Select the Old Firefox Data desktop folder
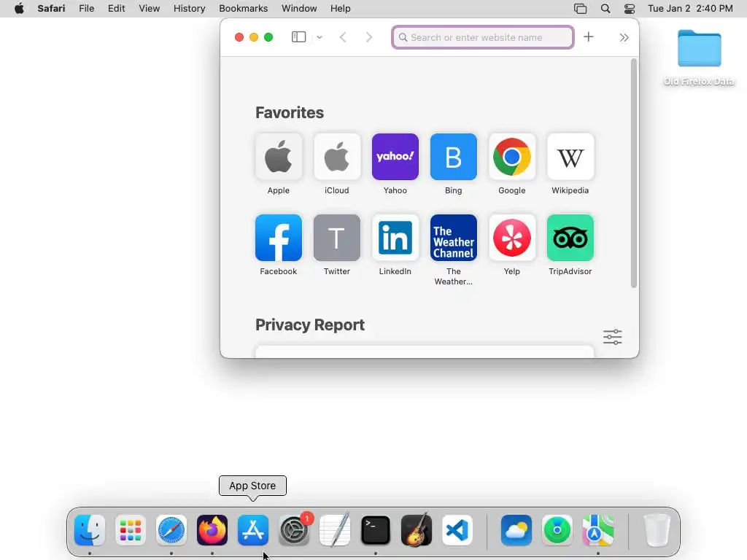 pyautogui.click(x=699, y=58)
